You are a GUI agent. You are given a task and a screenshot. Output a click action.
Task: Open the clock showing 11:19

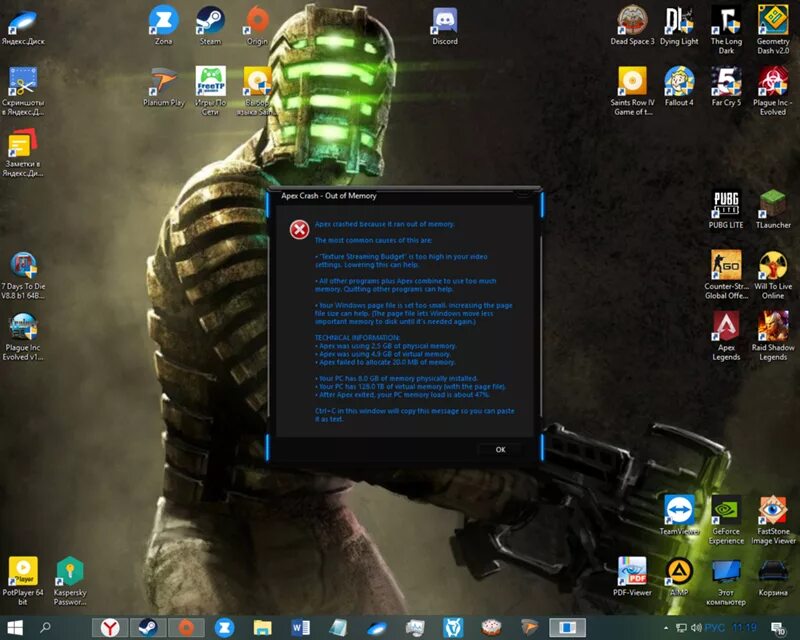[x=744, y=628]
